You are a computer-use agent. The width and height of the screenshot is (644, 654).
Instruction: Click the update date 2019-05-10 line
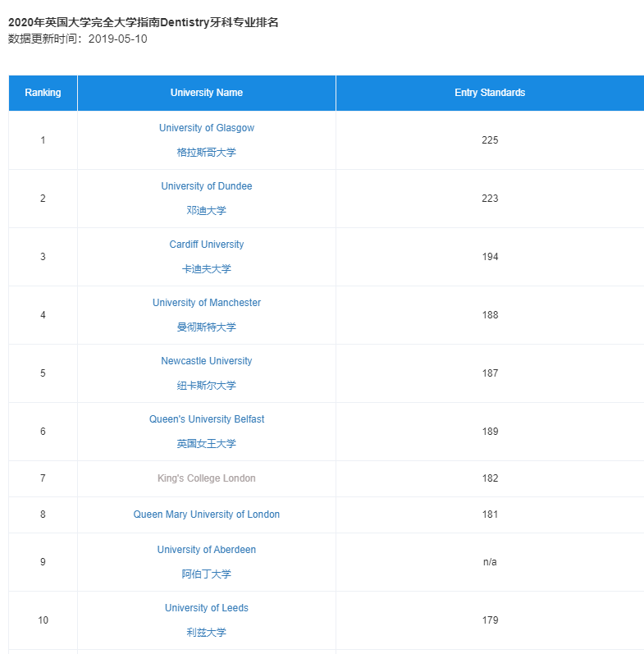78,39
